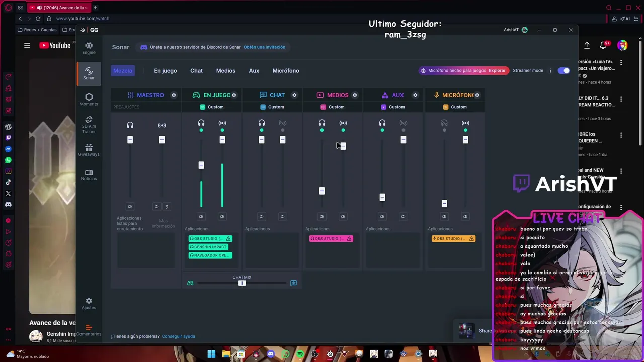
Task: Open Ajustes settings in the GG sidebar
Action: point(89,303)
